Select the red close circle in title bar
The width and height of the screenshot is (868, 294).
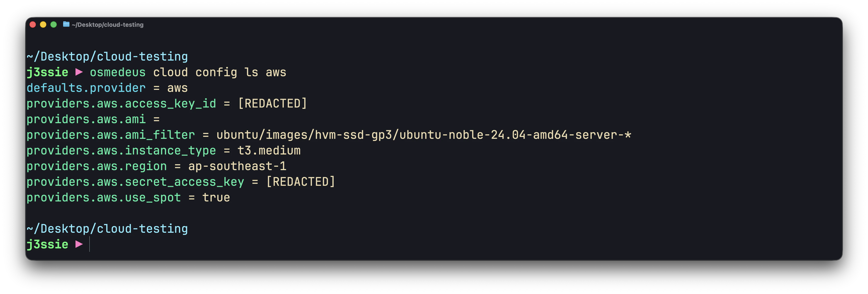tap(32, 24)
